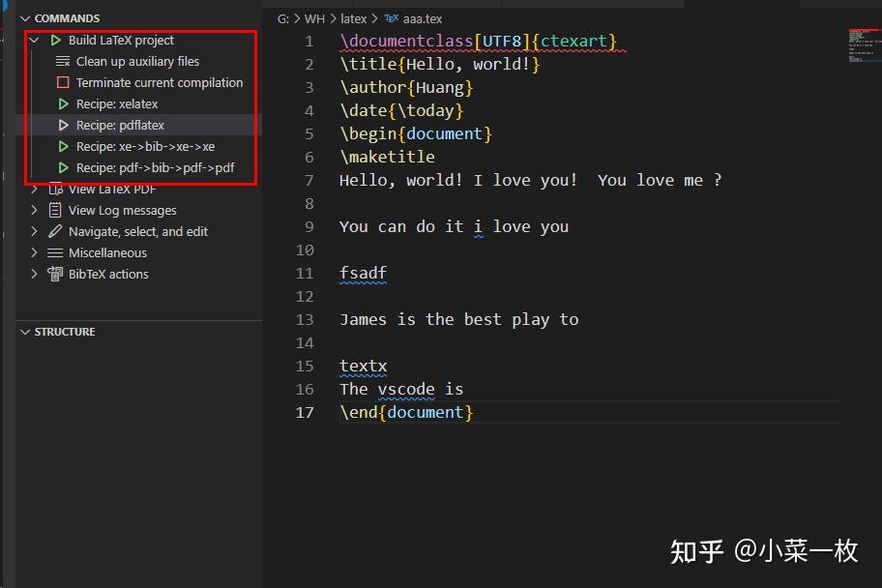Click the pencil icon beside Navigate, select, and edit
This screenshot has height=588, width=882.
coord(53,231)
